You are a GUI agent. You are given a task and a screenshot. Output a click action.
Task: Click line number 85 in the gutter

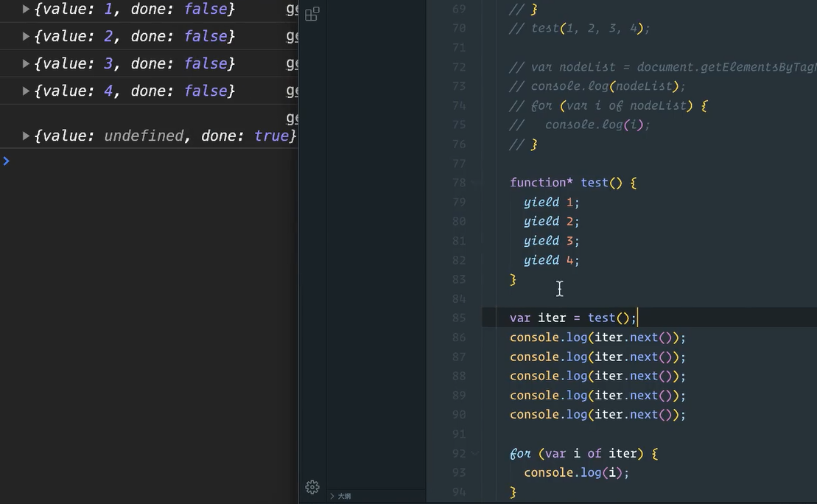coord(459,318)
